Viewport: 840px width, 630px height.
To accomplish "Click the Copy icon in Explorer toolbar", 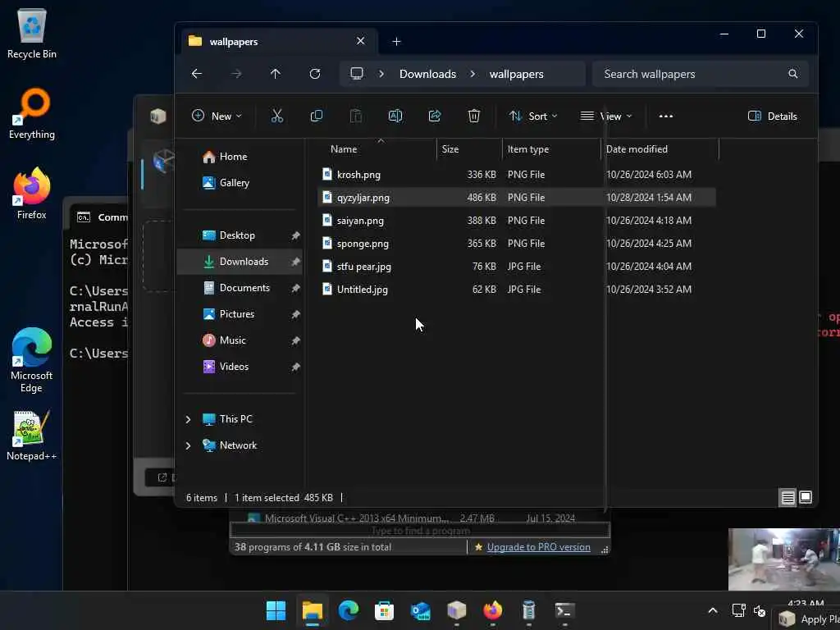I will pyautogui.click(x=317, y=116).
